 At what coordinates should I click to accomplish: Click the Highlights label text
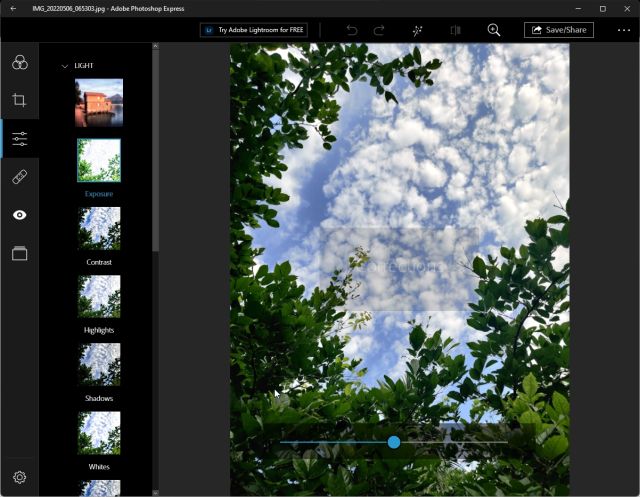pos(99,330)
